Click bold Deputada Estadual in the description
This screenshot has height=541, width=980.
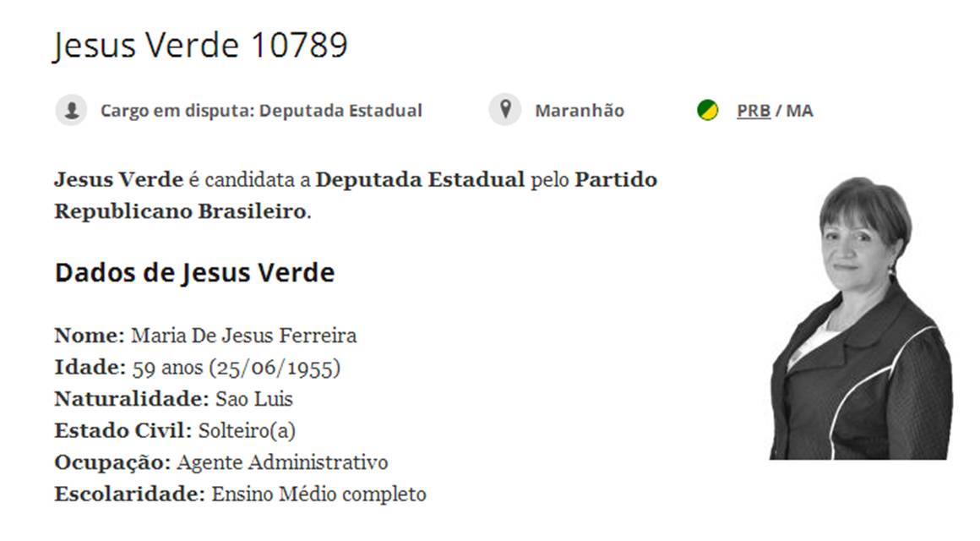coord(420,180)
